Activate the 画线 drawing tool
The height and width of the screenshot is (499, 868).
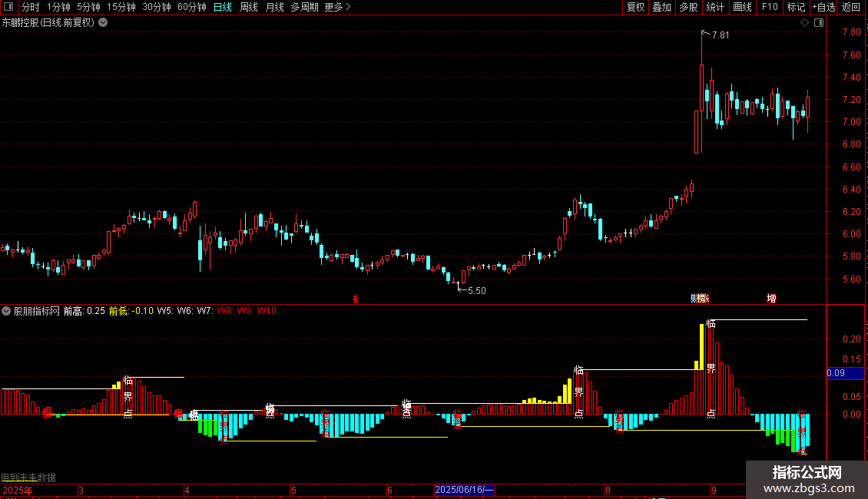[x=742, y=7]
